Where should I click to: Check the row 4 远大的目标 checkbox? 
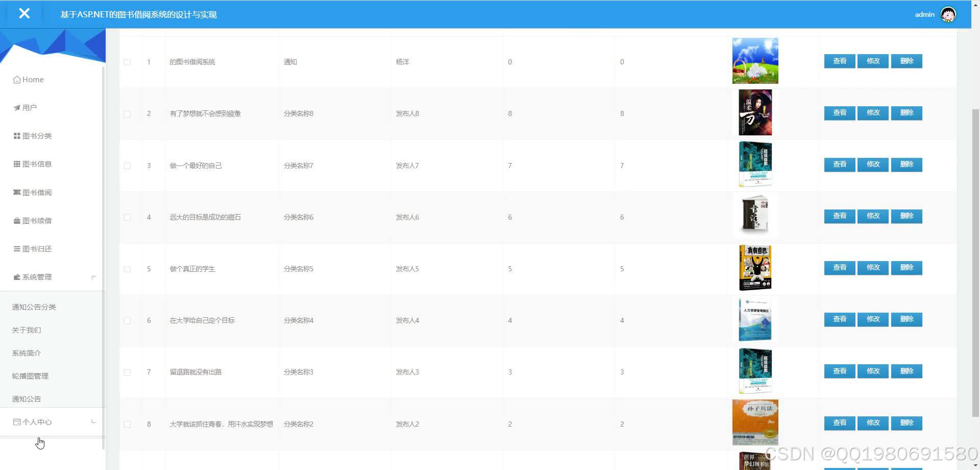127,218
